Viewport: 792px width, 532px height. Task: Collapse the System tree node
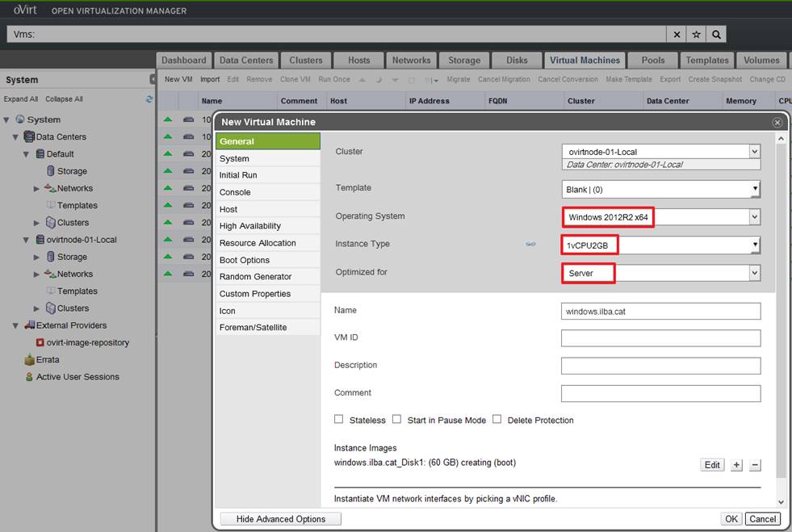click(x=6, y=120)
